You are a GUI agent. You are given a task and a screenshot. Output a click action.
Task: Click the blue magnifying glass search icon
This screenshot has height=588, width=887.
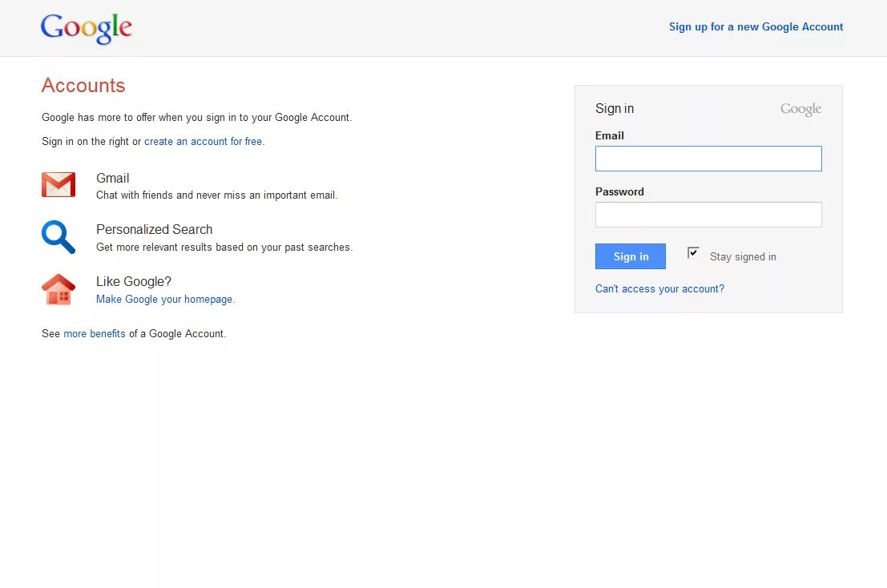coord(58,237)
